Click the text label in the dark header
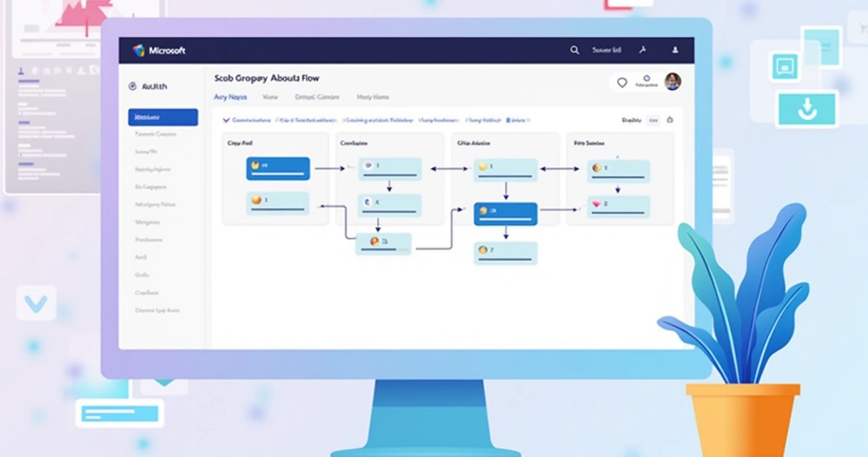The image size is (868, 457). coord(606,51)
